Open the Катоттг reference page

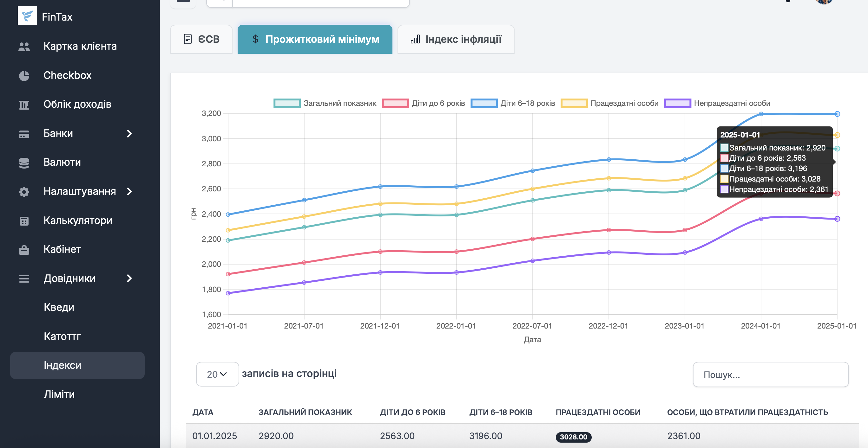[x=62, y=336]
